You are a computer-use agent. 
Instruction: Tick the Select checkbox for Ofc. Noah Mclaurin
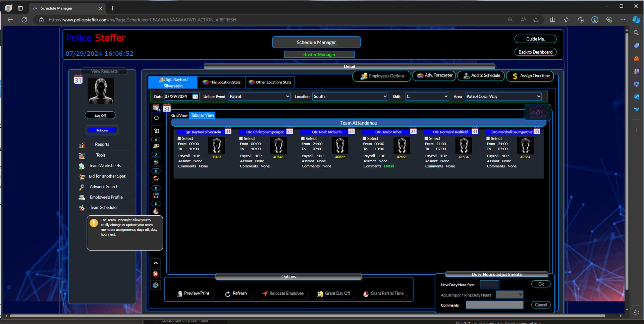(303, 139)
